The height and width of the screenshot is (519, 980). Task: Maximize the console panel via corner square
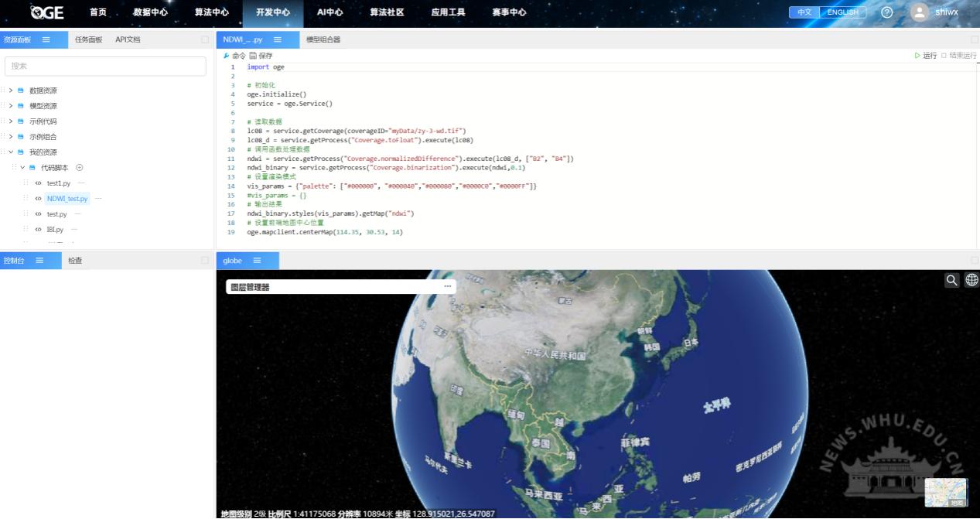205,261
